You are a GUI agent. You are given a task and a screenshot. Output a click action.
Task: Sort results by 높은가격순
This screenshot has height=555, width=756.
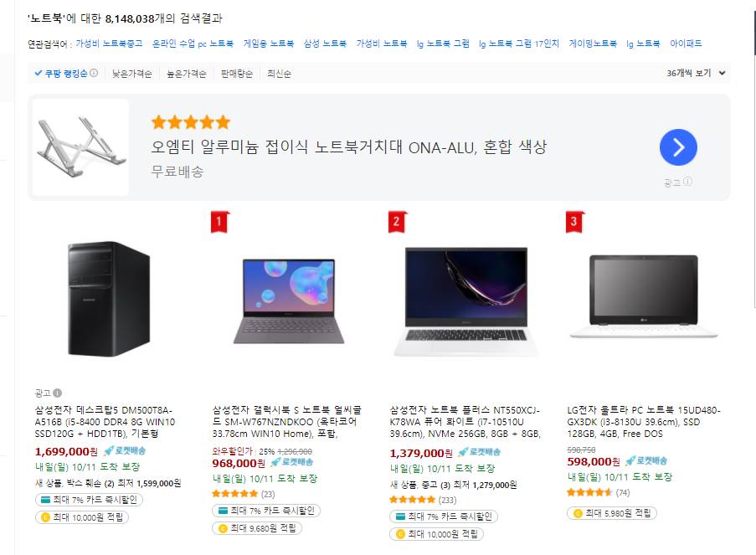click(186, 74)
